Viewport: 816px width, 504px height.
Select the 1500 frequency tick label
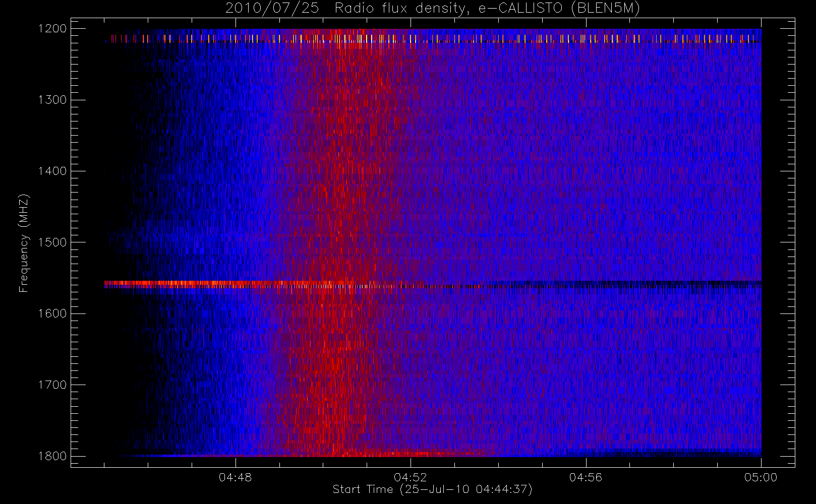coord(52,242)
